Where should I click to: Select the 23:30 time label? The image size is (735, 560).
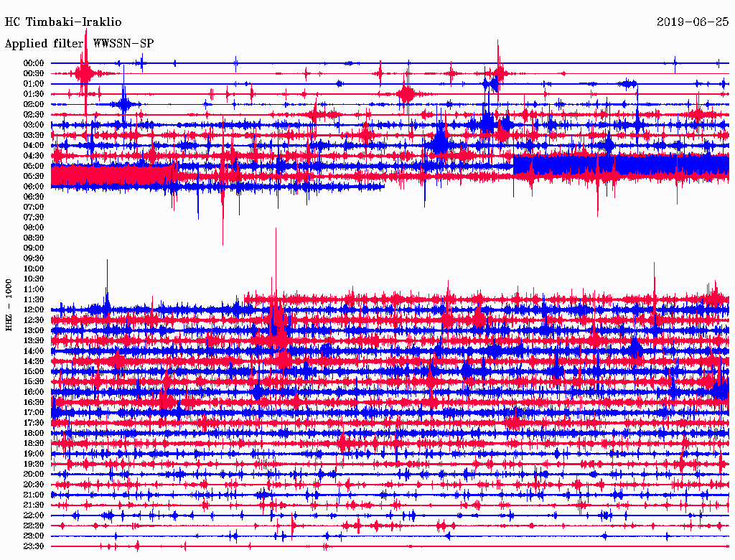[34, 546]
